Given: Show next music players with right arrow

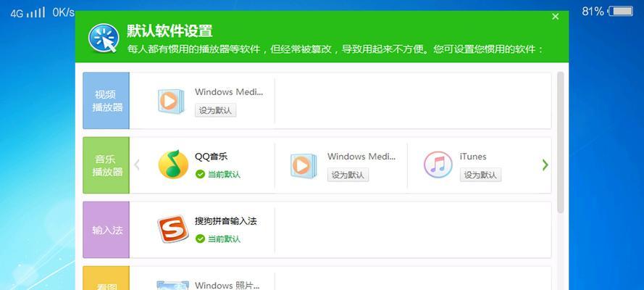Looking at the screenshot, I should (545, 165).
